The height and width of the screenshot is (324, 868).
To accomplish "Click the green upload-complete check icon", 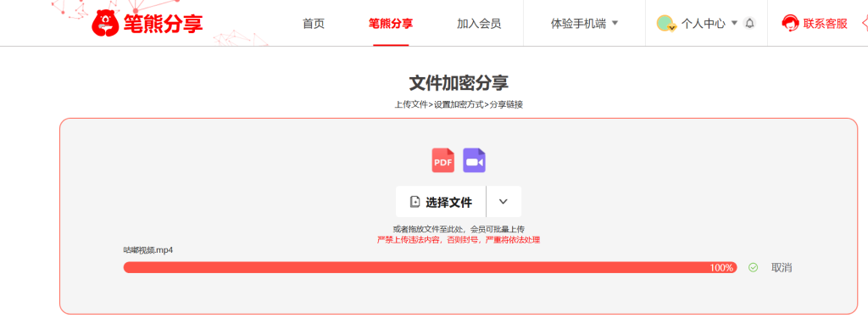I will pos(753,267).
